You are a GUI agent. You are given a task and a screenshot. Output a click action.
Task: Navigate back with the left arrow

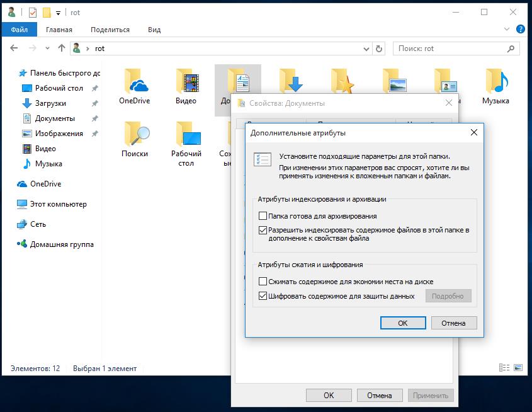click(x=14, y=48)
